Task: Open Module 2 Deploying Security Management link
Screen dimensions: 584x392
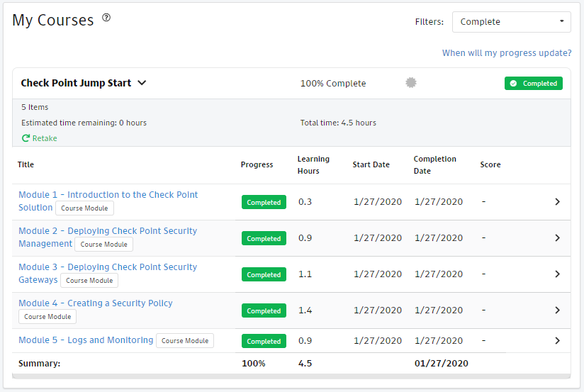Action: coord(108,237)
